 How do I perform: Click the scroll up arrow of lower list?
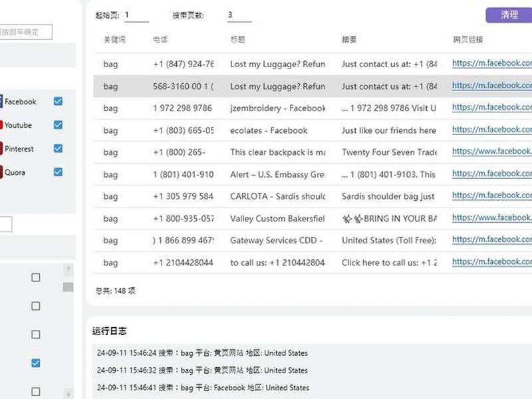pos(68,269)
